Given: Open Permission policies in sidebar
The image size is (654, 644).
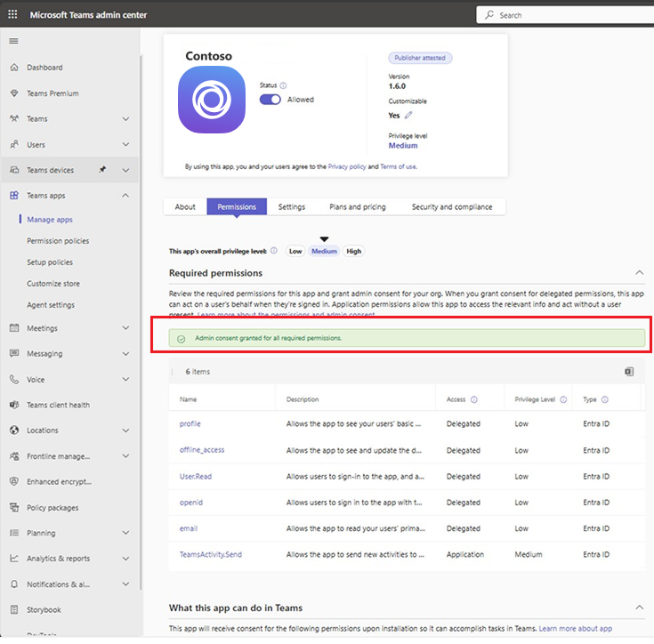Looking at the screenshot, I should (x=58, y=241).
